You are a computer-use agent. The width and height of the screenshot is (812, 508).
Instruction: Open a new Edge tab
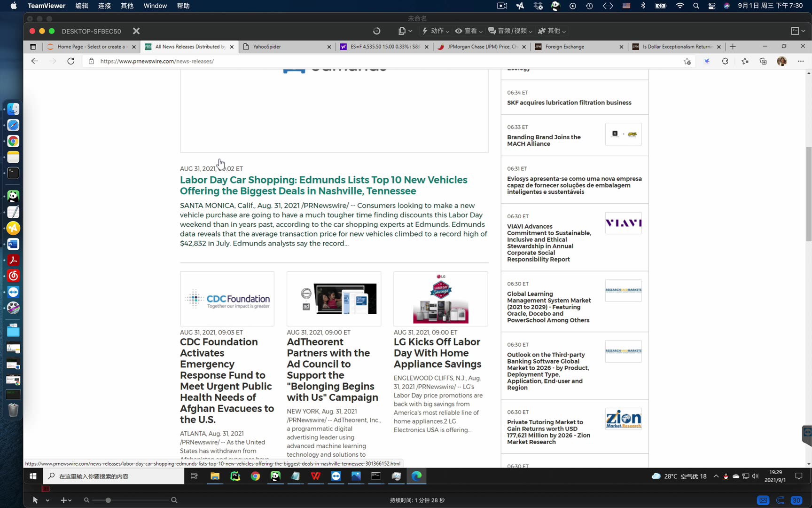733,47
